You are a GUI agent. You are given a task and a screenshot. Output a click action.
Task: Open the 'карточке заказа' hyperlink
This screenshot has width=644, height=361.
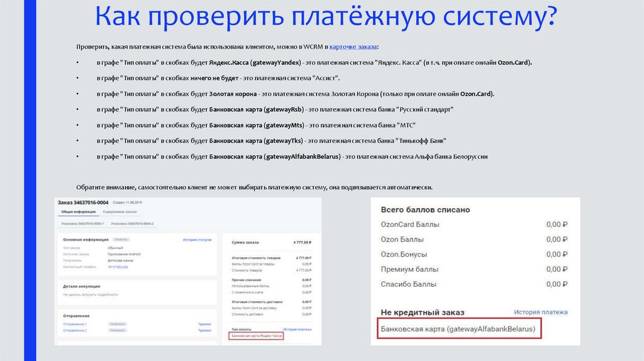pos(353,47)
